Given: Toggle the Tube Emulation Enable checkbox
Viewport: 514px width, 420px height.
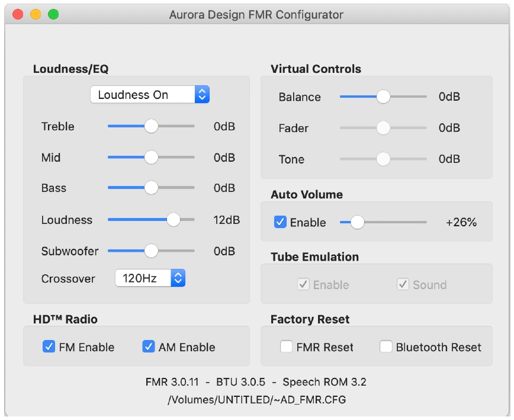Looking at the screenshot, I should [x=304, y=285].
